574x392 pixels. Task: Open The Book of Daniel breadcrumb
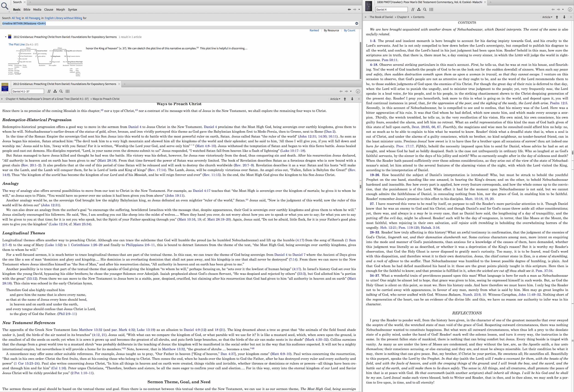[381, 17]
